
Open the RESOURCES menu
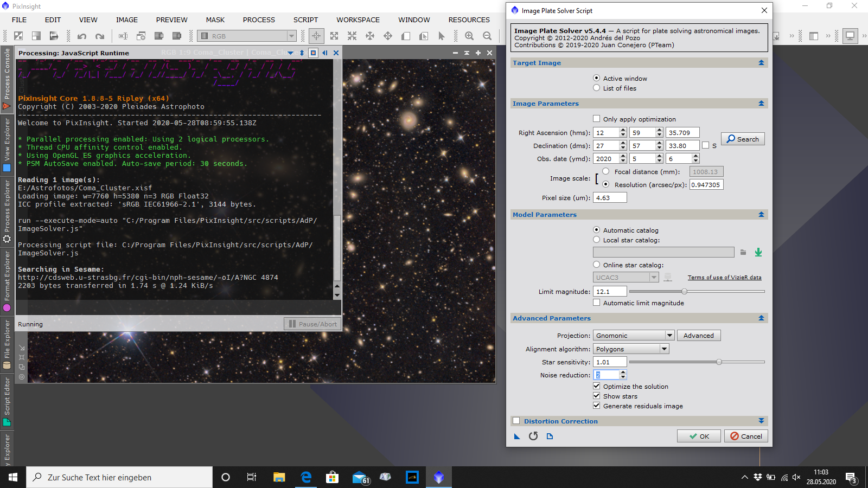coord(469,20)
